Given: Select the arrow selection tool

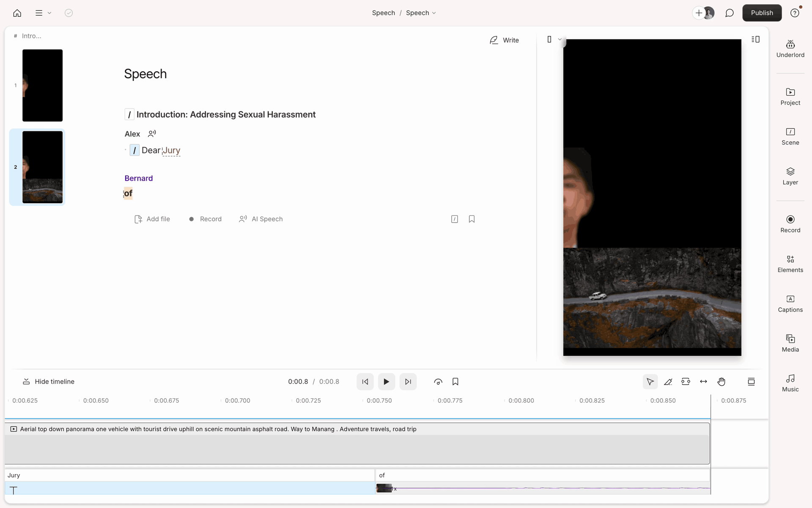Looking at the screenshot, I should [x=650, y=381].
